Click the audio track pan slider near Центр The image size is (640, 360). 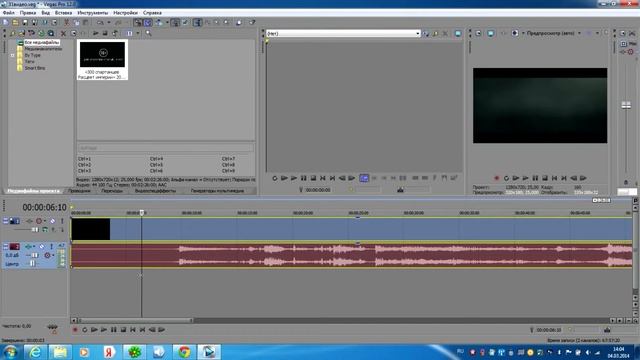pos(32,264)
